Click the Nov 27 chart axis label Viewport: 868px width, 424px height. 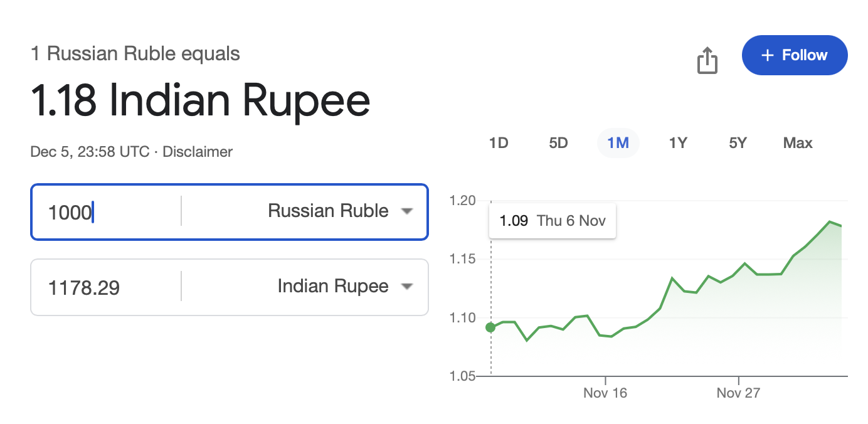738,393
